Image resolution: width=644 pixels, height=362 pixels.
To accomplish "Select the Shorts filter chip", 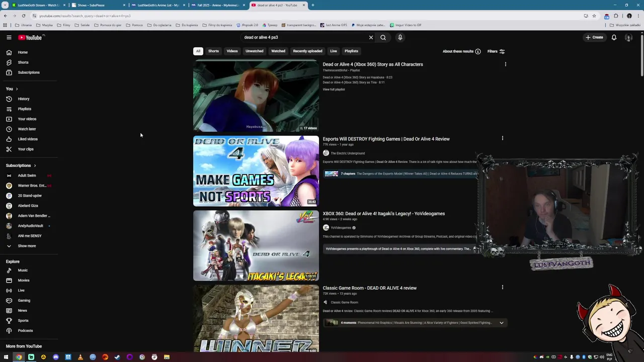I will pyautogui.click(x=213, y=51).
